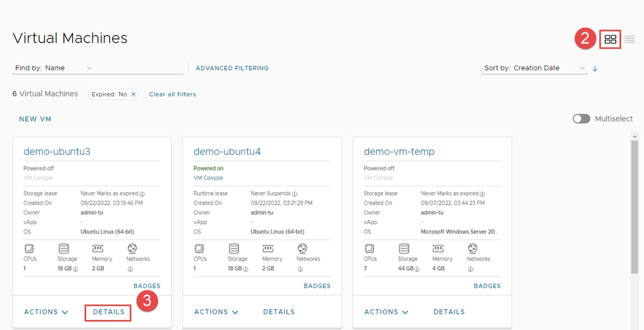Click info icon beside demo-ubuntu3 storage lease

coord(142,194)
